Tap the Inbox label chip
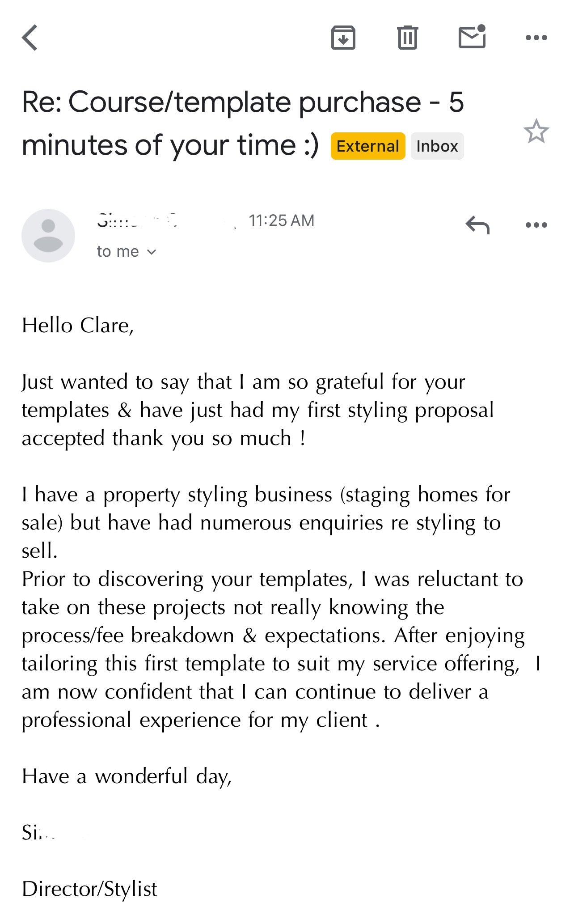Screen dimensions: 574x924 [437, 146]
